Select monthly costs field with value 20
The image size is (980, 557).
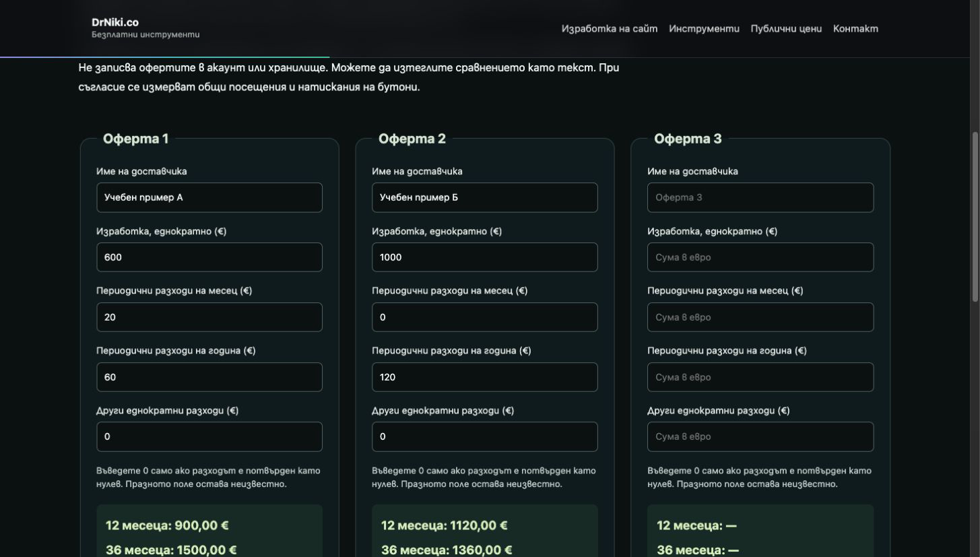pos(209,317)
